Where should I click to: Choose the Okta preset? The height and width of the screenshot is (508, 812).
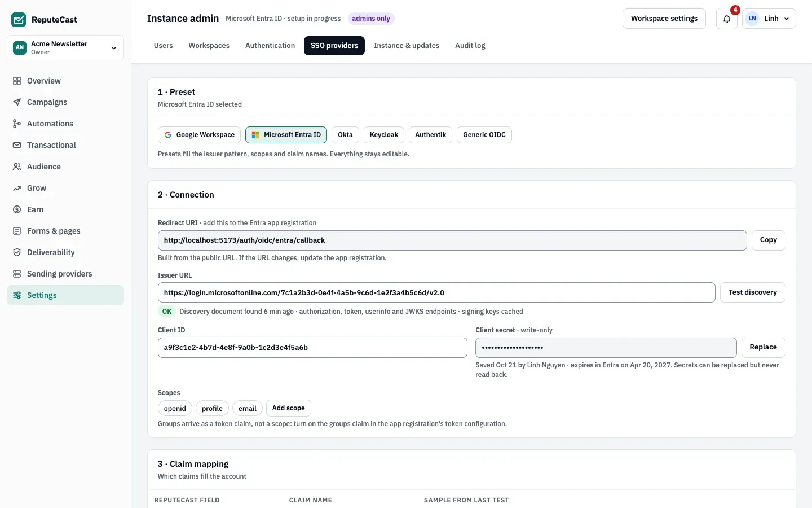345,135
